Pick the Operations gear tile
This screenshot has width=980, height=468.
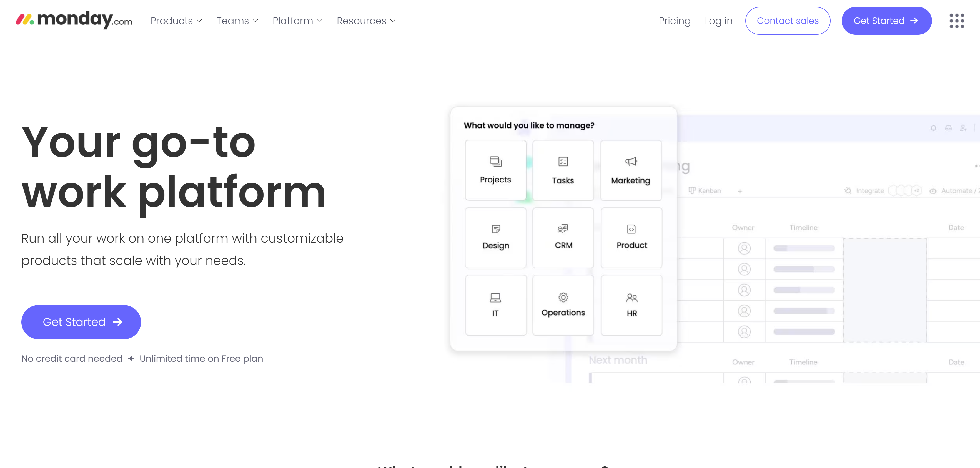563,305
